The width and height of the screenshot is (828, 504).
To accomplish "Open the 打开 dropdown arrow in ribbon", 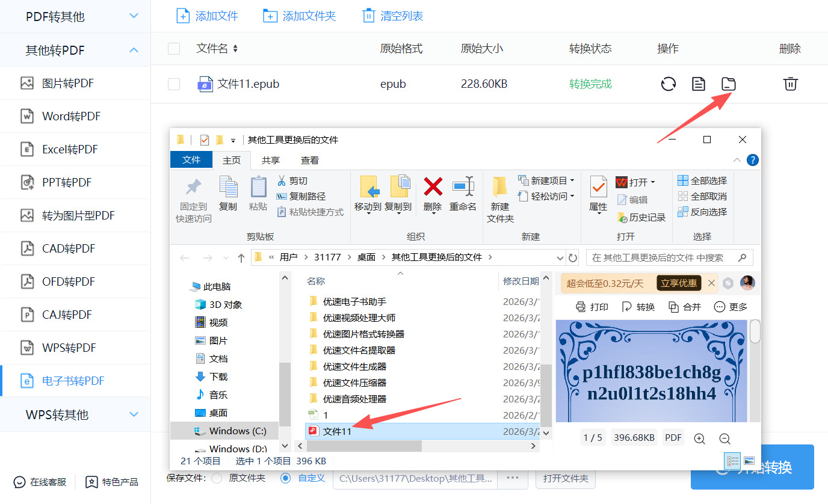I will click(x=652, y=182).
